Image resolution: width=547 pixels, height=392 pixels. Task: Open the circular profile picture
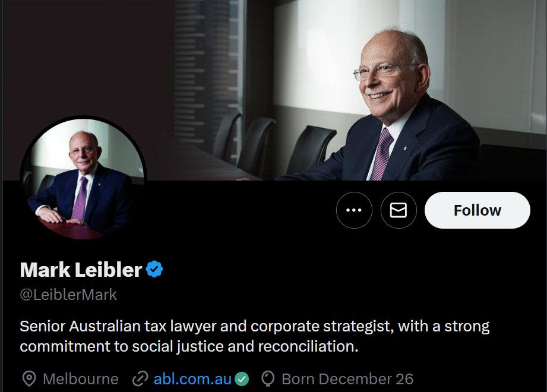pyautogui.click(x=83, y=178)
